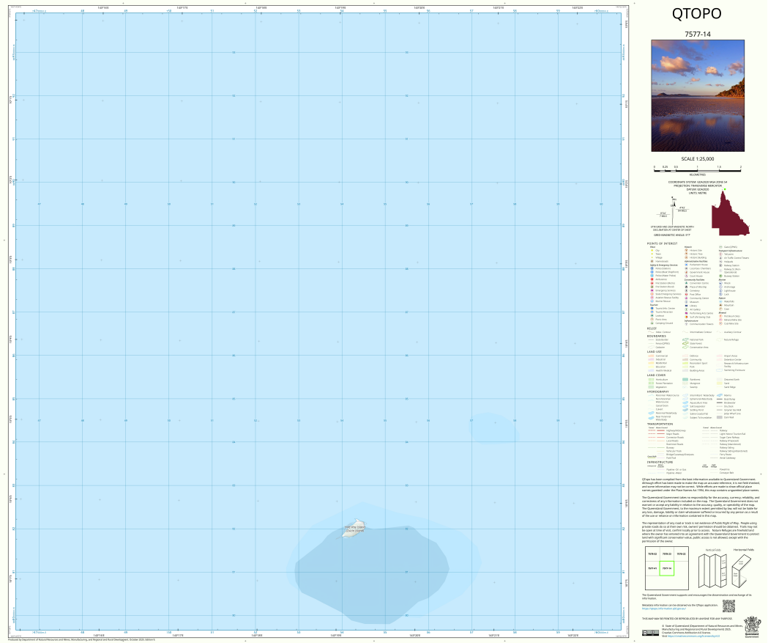This screenshot has width=768, height=643.
Task: Click the small island on the map
Action: coord(354,528)
